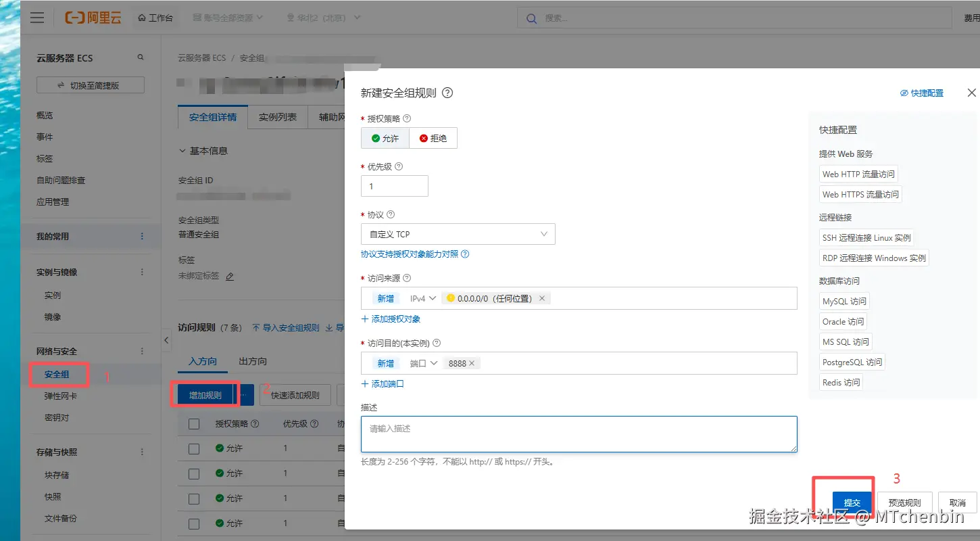The image size is (980, 541).
Task: Open 概览 in the sidebar
Action: 45,116
